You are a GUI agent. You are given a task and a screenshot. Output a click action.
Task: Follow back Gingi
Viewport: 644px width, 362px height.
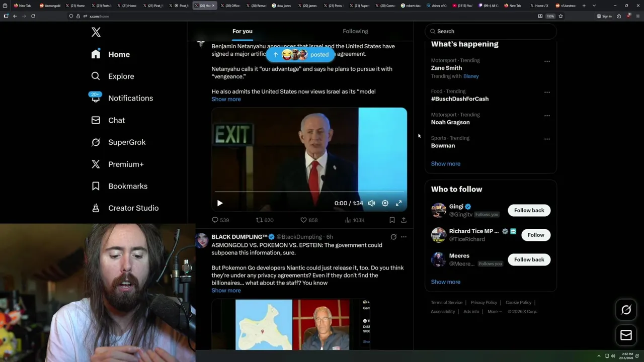tap(529, 210)
